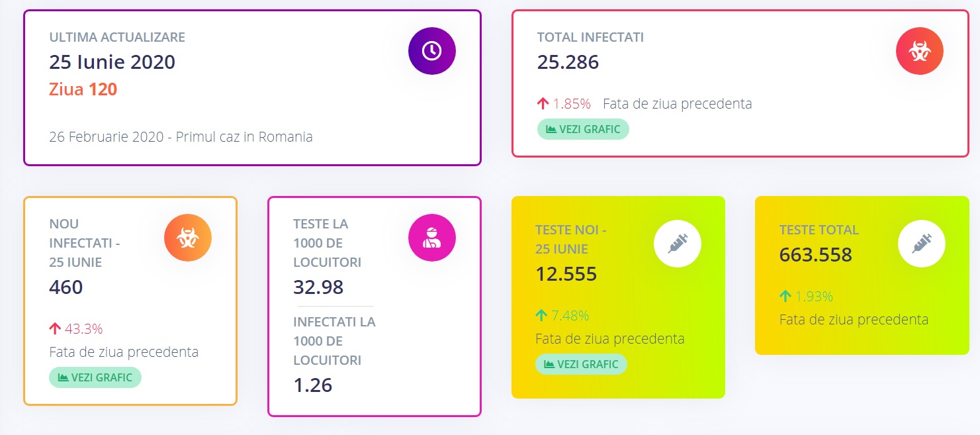Click the 25.286 total infected value

(x=568, y=62)
